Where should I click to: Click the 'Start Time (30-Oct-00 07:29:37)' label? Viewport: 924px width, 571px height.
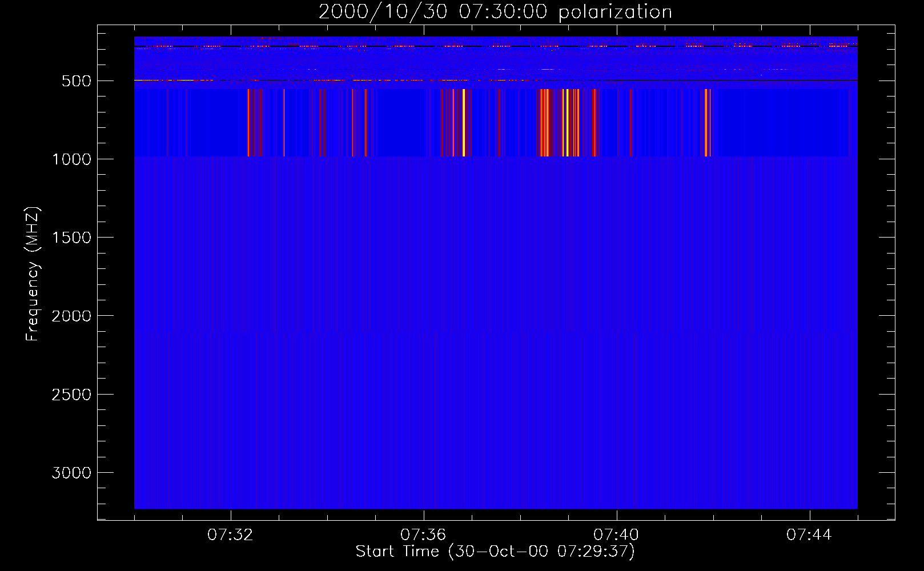pyautogui.click(x=495, y=552)
